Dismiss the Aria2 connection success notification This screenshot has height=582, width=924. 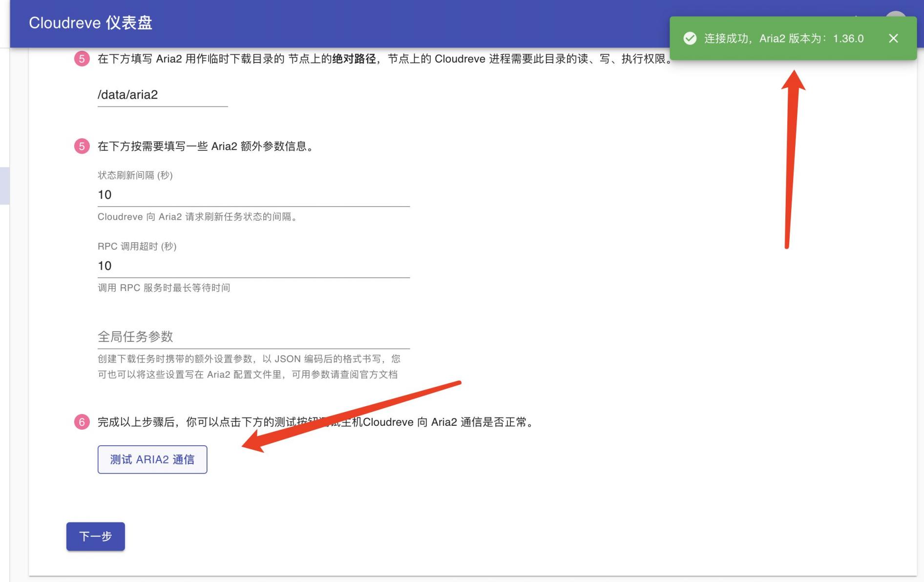pyautogui.click(x=894, y=39)
